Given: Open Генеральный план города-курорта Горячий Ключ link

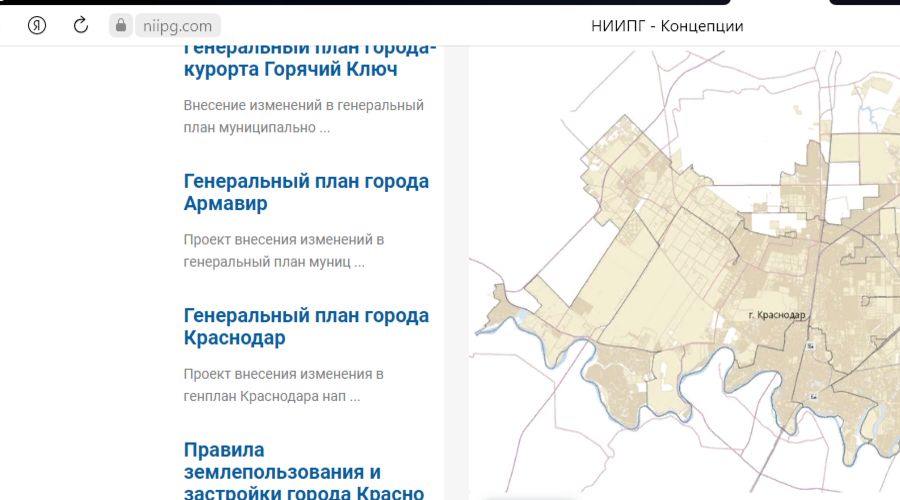Looking at the screenshot, I should (310, 59).
